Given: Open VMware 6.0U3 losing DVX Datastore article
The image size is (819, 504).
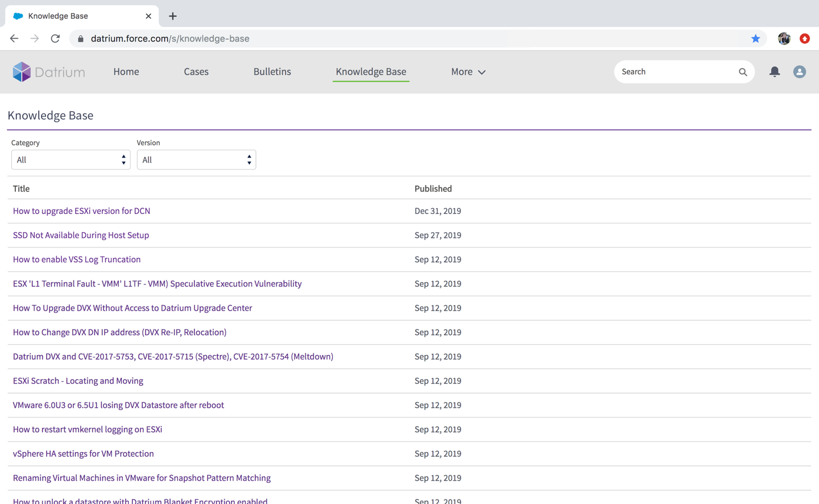Looking at the screenshot, I should coord(118,405).
